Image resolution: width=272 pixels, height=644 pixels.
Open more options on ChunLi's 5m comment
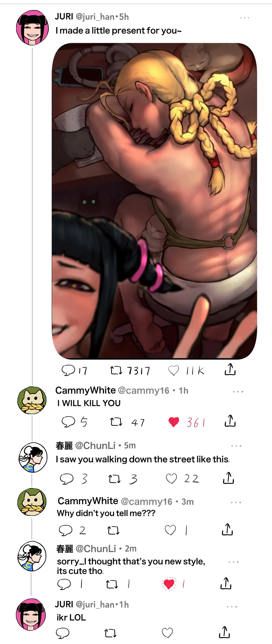(236, 446)
